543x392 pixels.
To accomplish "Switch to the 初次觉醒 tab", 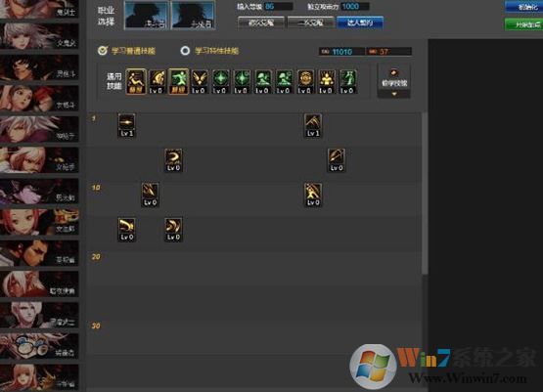I will pos(261,22).
